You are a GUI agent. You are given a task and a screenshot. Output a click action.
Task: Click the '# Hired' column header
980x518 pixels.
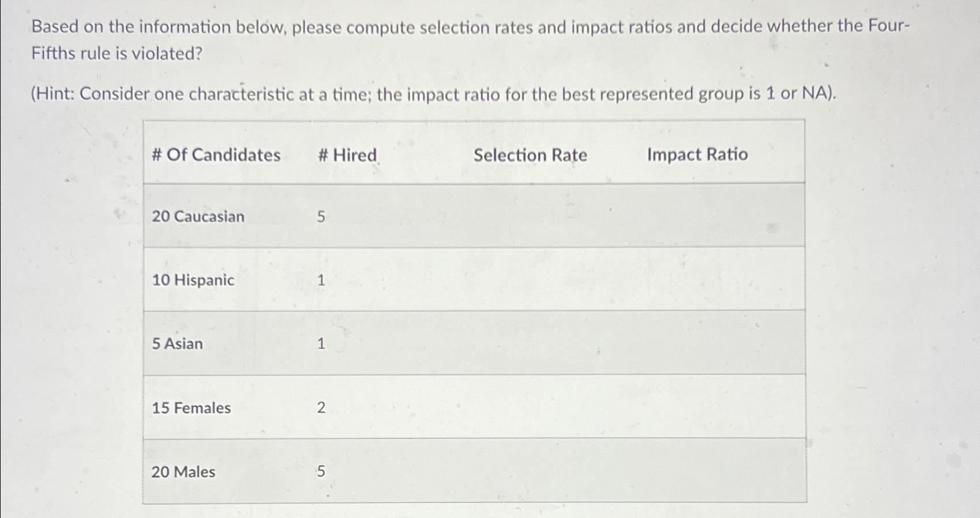coord(347,155)
